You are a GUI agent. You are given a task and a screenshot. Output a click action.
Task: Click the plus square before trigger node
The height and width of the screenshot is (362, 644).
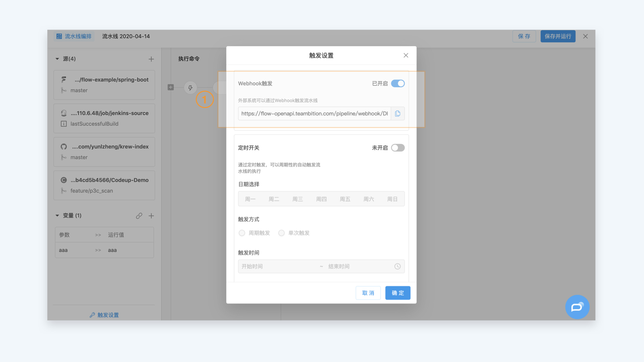click(171, 87)
